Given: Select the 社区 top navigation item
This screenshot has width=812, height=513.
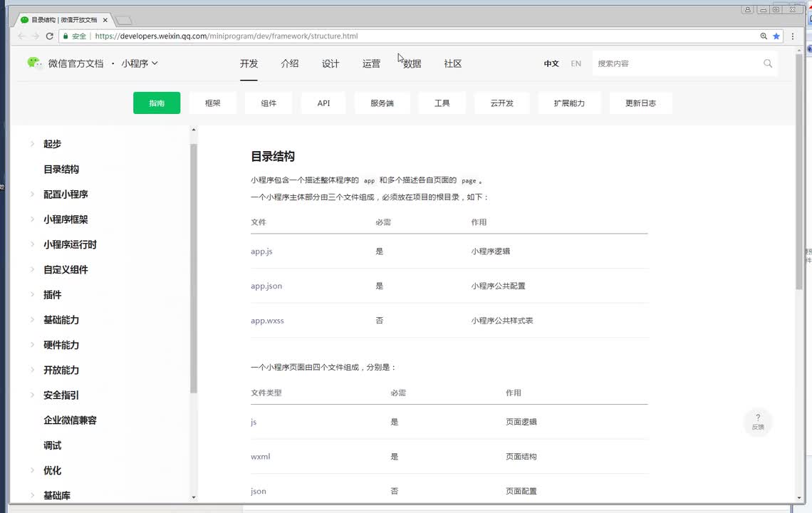Looking at the screenshot, I should [452, 63].
